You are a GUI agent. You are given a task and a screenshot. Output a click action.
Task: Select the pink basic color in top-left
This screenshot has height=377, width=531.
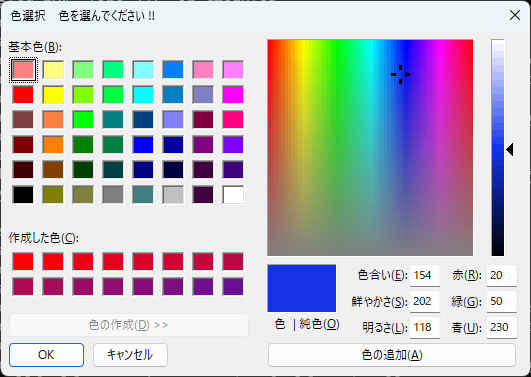pos(23,70)
